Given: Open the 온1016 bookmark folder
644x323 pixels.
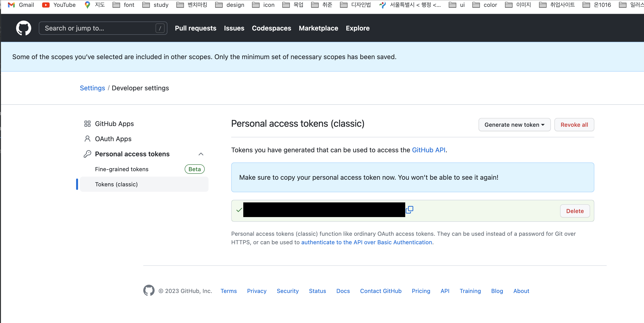Looking at the screenshot, I should [597, 5].
